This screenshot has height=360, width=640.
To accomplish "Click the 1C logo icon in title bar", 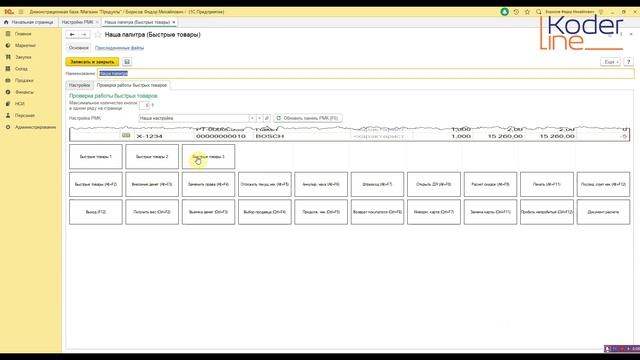I will pyautogui.click(x=9, y=12).
